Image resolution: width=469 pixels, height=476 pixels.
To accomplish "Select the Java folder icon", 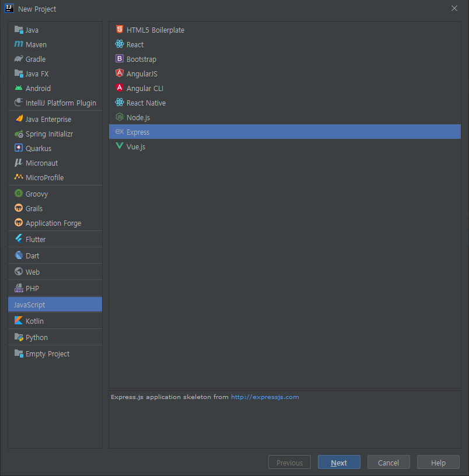I will (19, 30).
